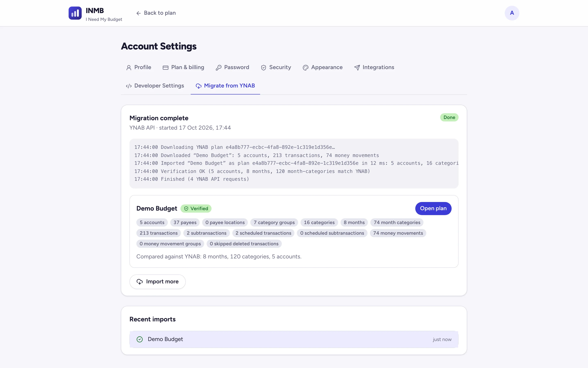Screen dimensions: 588x368
Task: Switch to the Integrations tab
Action: 374,67
